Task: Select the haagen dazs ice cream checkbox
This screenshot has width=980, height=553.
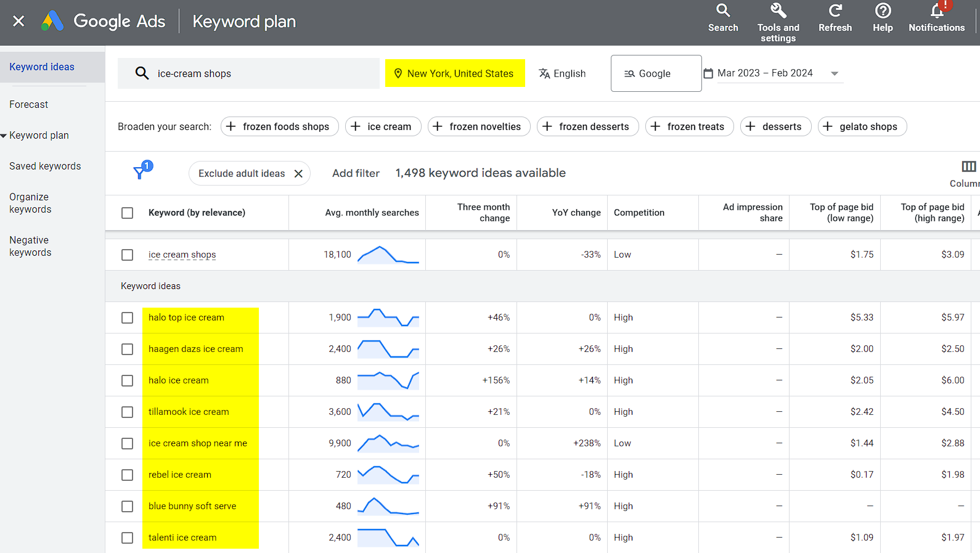Action: pyautogui.click(x=128, y=349)
